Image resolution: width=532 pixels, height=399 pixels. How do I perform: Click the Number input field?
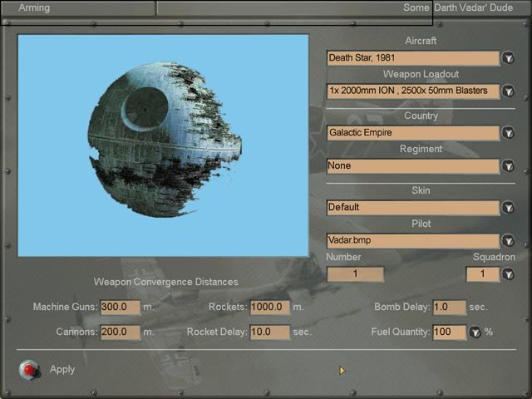pos(355,274)
